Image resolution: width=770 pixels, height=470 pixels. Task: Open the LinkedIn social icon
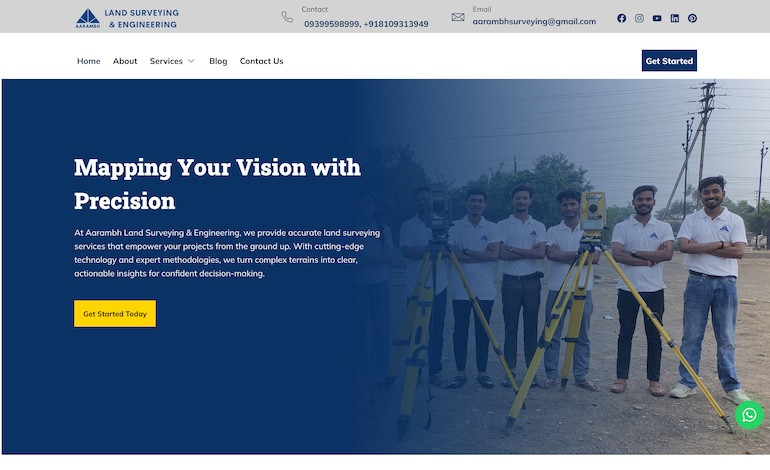[x=675, y=18]
